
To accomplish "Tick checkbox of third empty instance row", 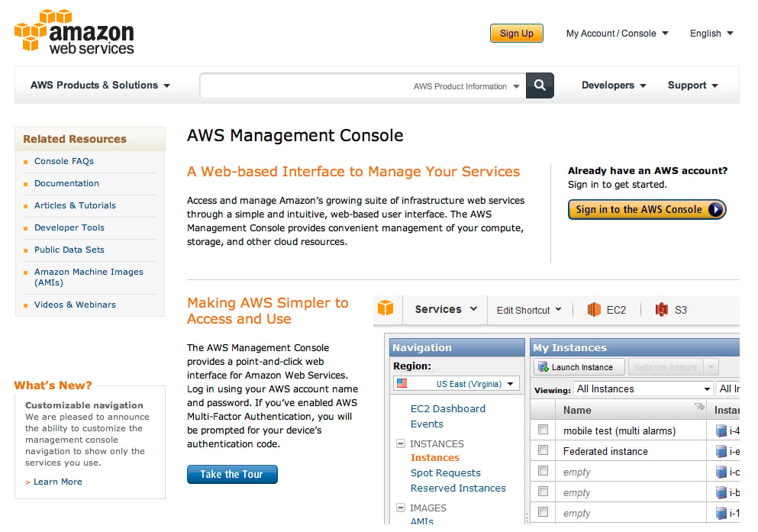I will [x=544, y=511].
